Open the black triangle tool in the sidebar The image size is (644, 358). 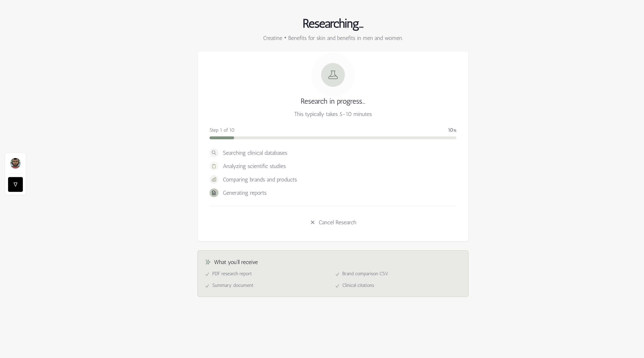(x=15, y=184)
